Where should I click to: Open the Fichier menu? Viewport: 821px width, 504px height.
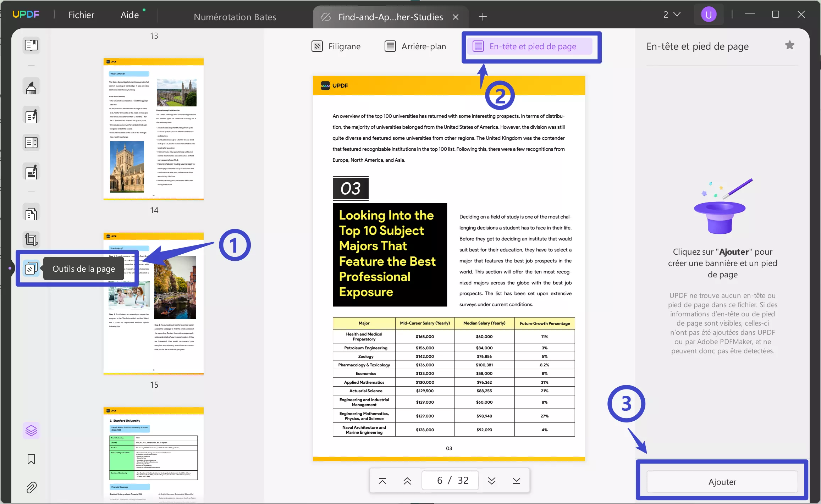click(81, 15)
